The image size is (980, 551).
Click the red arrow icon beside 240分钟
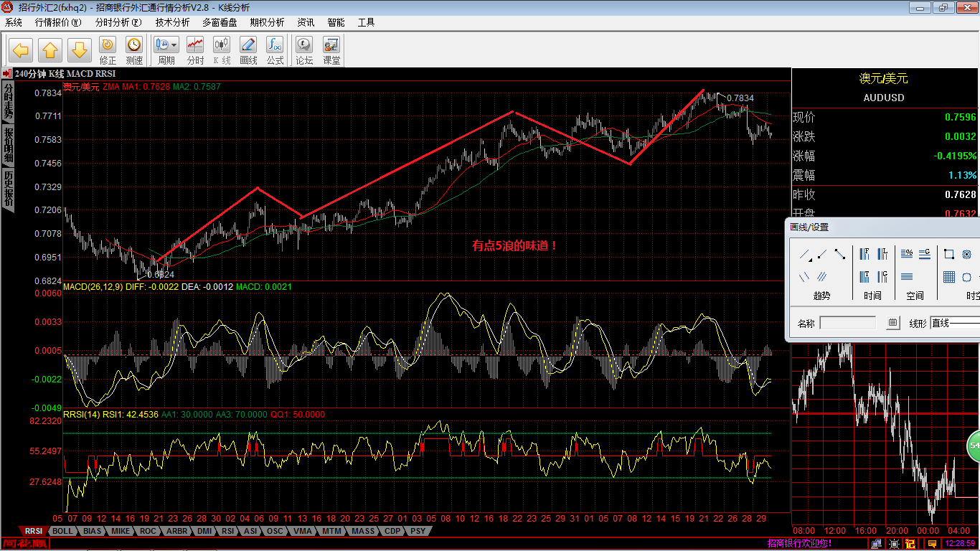coord(6,73)
